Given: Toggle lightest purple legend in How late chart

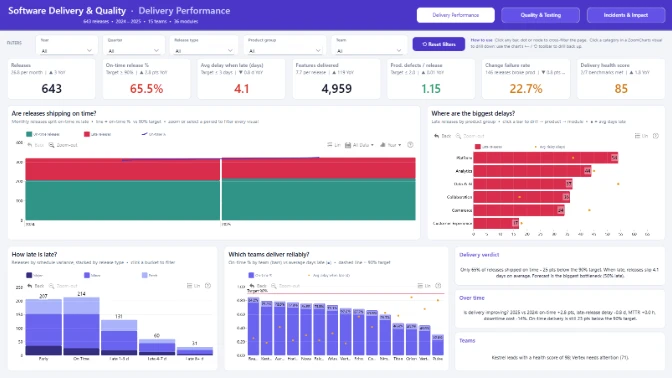Looking at the screenshot, I should click(x=150, y=275).
